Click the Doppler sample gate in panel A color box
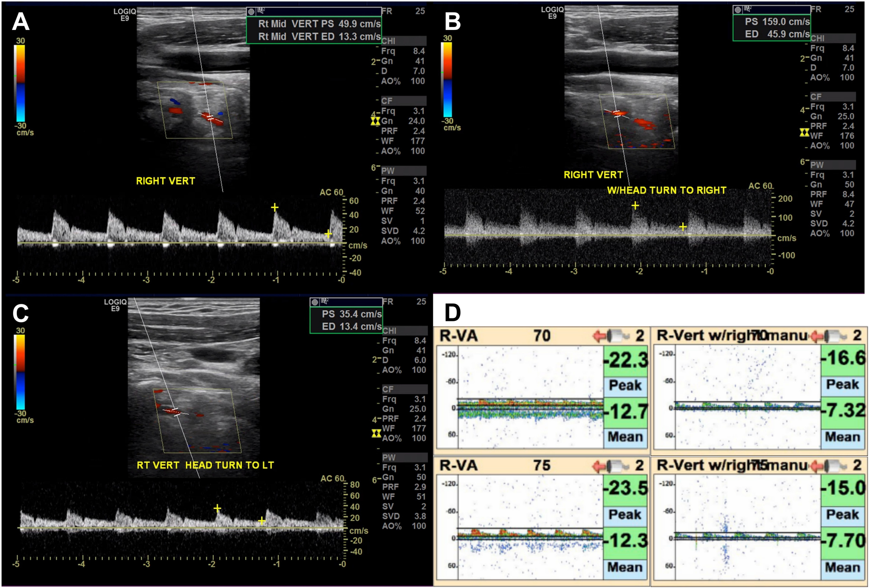This screenshot has height=588, width=870. tap(210, 117)
